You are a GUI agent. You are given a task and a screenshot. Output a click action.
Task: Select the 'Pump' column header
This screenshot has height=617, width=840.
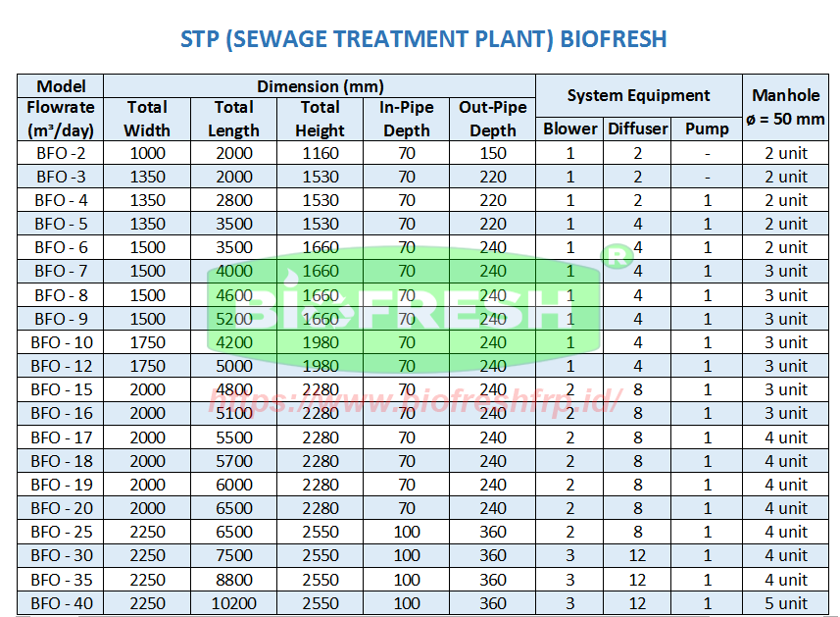[707, 129]
